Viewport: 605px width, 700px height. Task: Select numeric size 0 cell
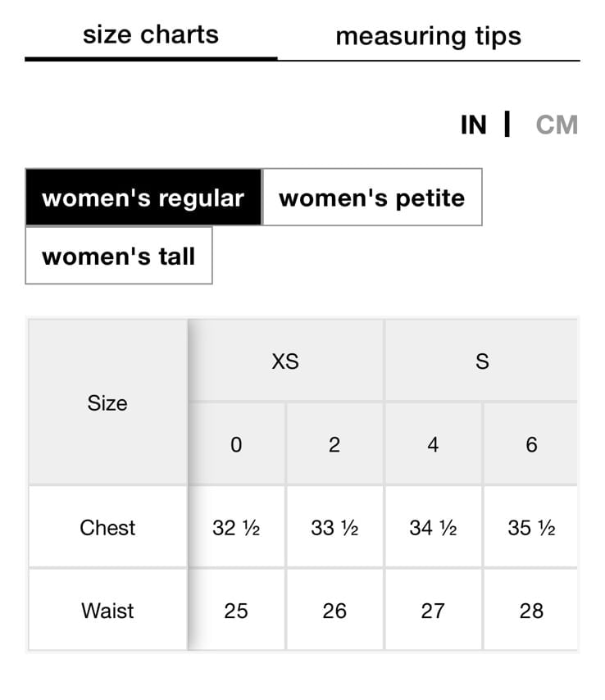click(x=236, y=444)
